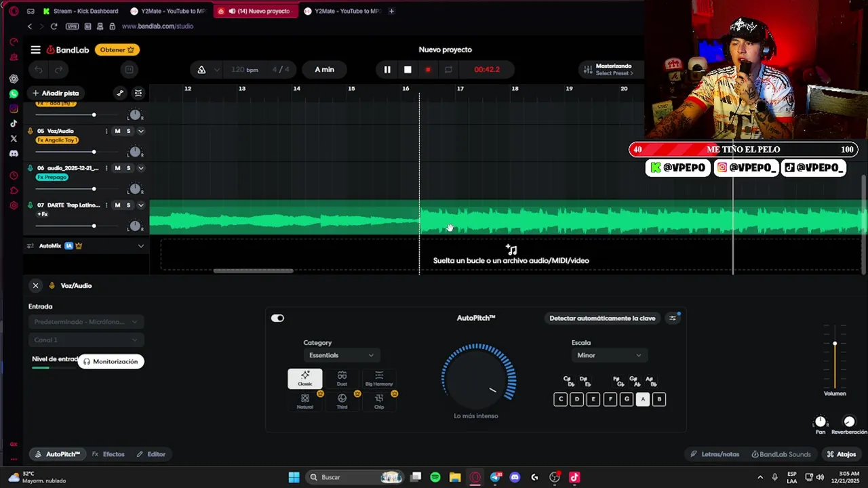Open options menu for track 05 Voz/Audio
Screen dimensions: 868x488
pos(106,131)
